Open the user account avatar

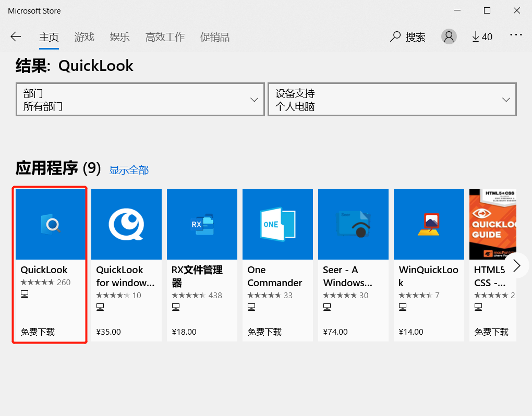449,36
